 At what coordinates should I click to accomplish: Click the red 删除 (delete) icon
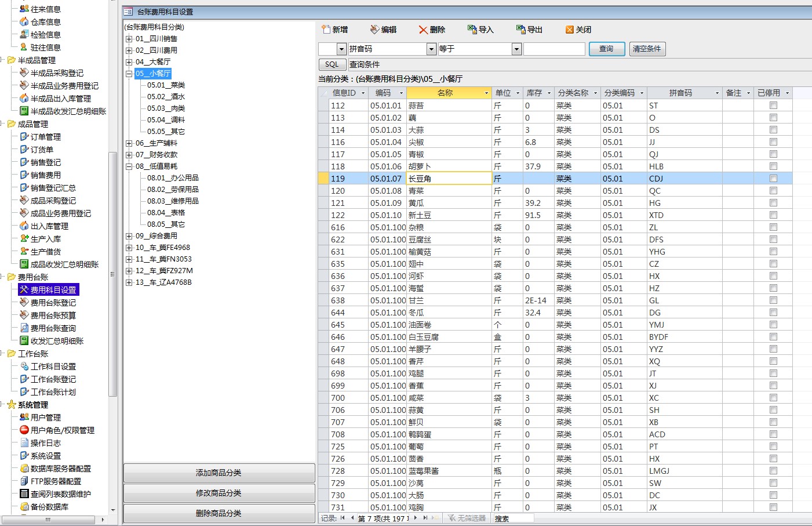coord(423,30)
